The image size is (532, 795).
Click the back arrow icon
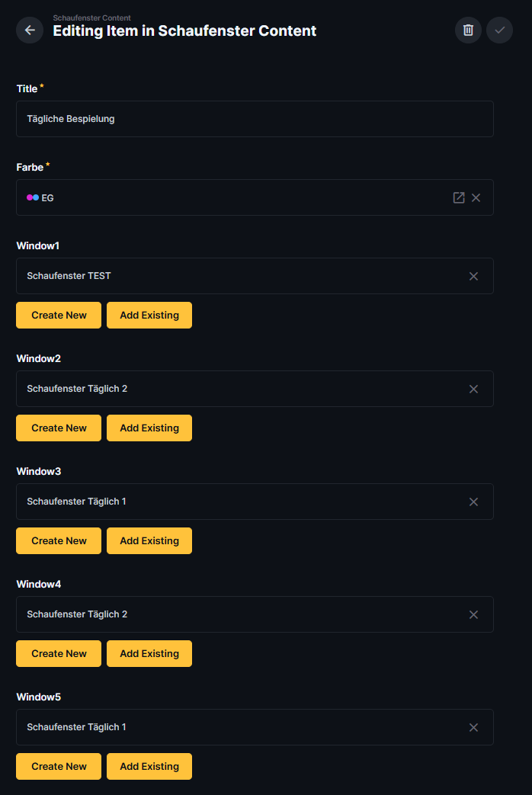(x=30, y=30)
